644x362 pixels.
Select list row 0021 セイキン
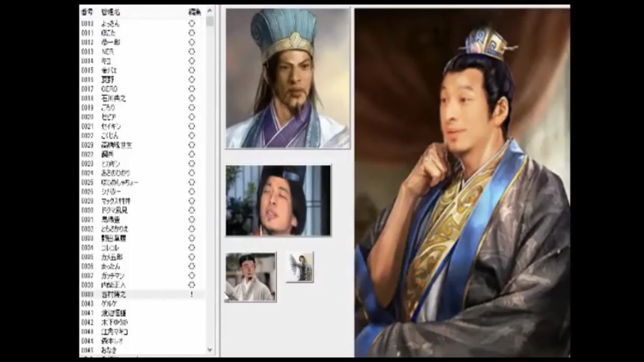tap(143, 126)
